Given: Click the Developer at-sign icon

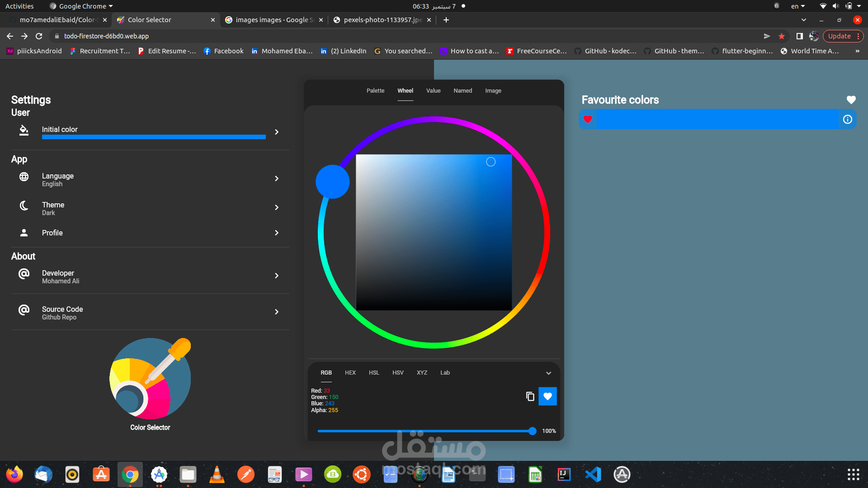Looking at the screenshot, I should click(x=24, y=274).
